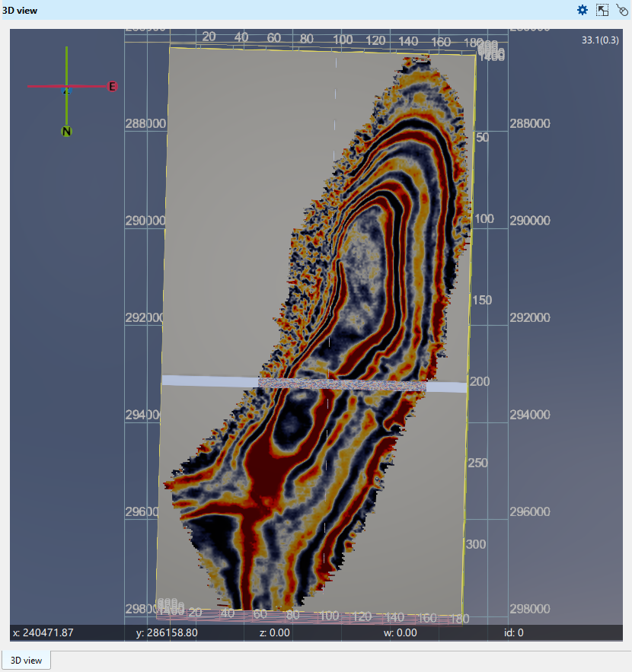Image resolution: width=632 pixels, height=672 pixels.
Task: Click the red east axis line of gizmo
Action: click(46, 87)
